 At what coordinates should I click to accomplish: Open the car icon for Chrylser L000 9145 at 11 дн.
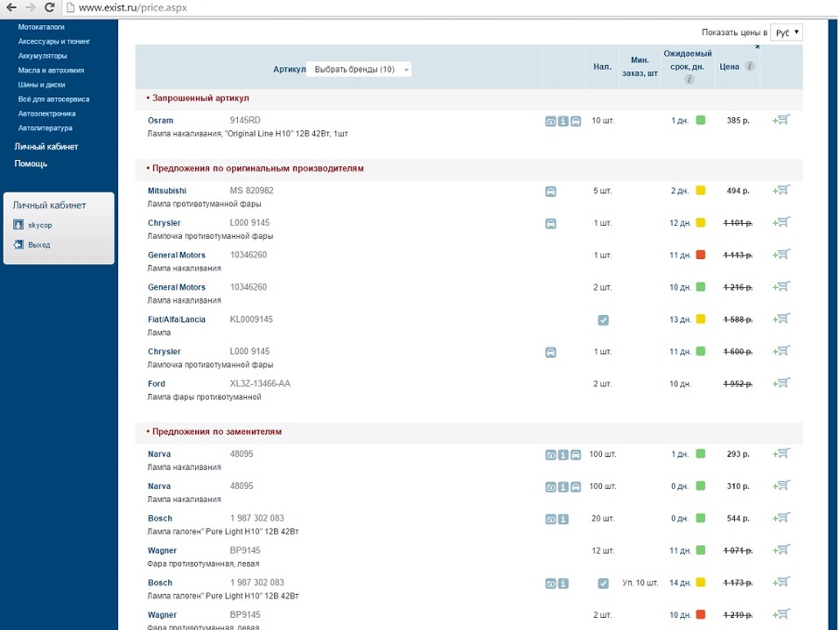(550, 353)
